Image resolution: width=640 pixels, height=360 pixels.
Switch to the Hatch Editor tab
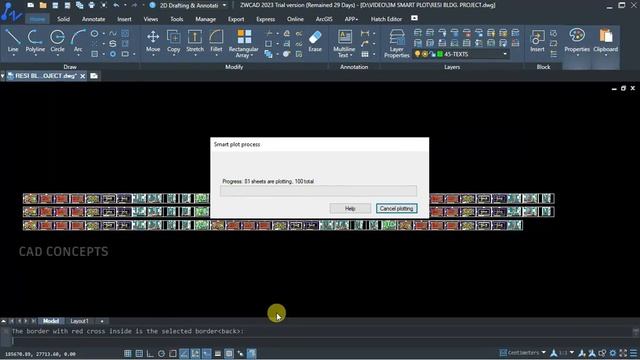386,19
